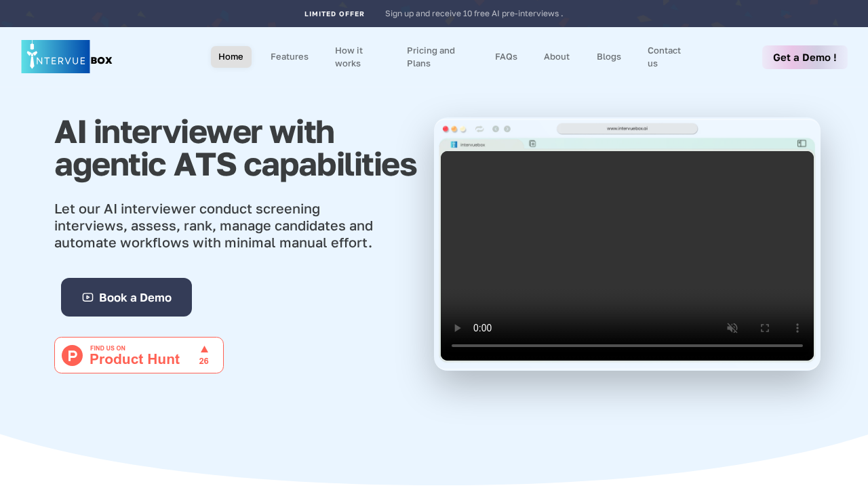Unmute the demo video audio
The width and height of the screenshot is (868, 488).
pyautogui.click(x=732, y=328)
